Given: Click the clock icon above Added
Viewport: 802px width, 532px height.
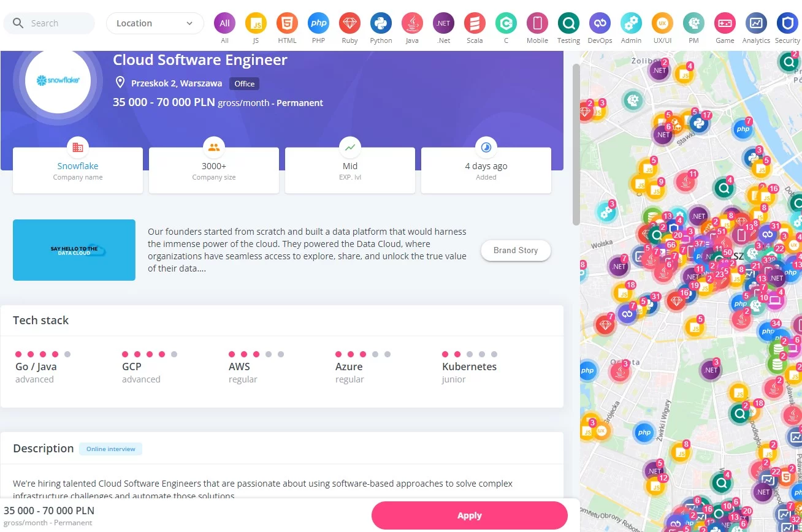Looking at the screenshot, I should pos(486,147).
